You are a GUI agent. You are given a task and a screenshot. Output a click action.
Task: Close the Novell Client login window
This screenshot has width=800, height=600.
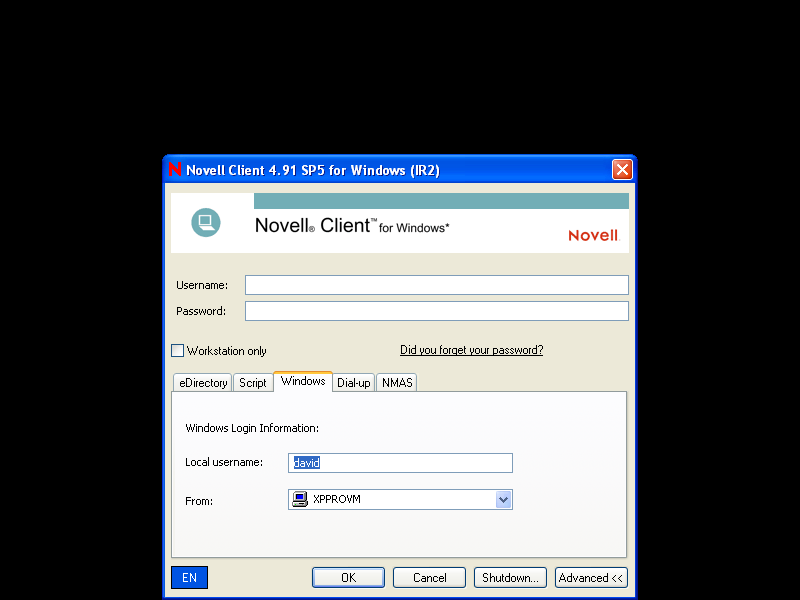tap(622, 169)
